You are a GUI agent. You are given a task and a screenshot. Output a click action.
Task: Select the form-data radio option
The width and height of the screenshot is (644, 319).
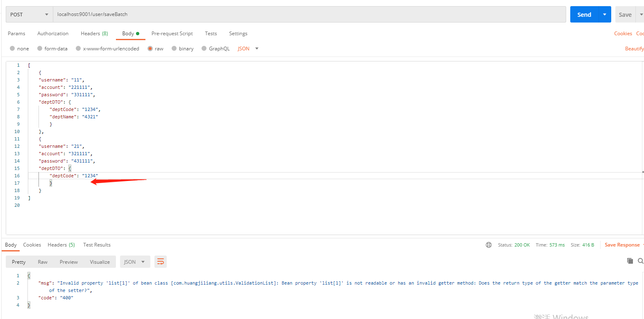coord(40,48)
